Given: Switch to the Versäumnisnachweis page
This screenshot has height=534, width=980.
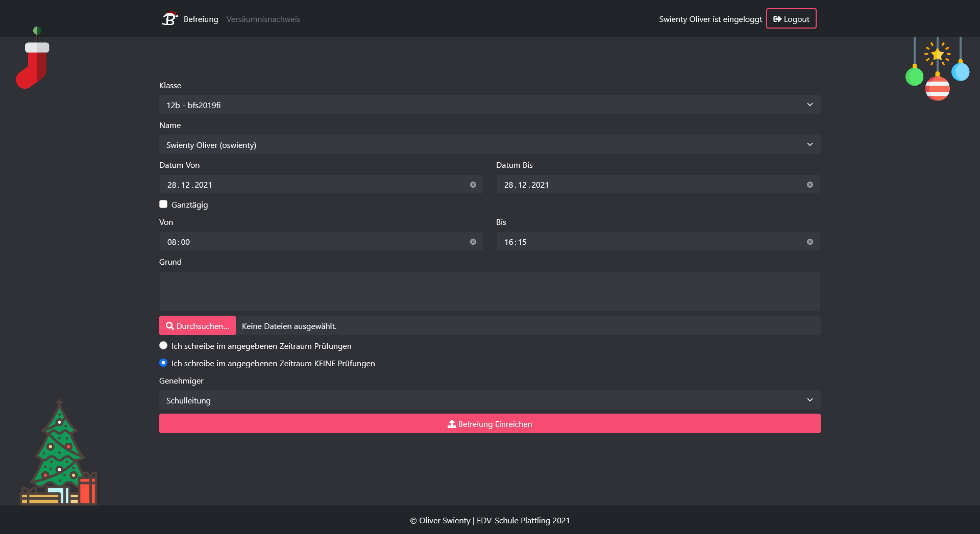Looking at the screenshot, I should click(263, 19).
